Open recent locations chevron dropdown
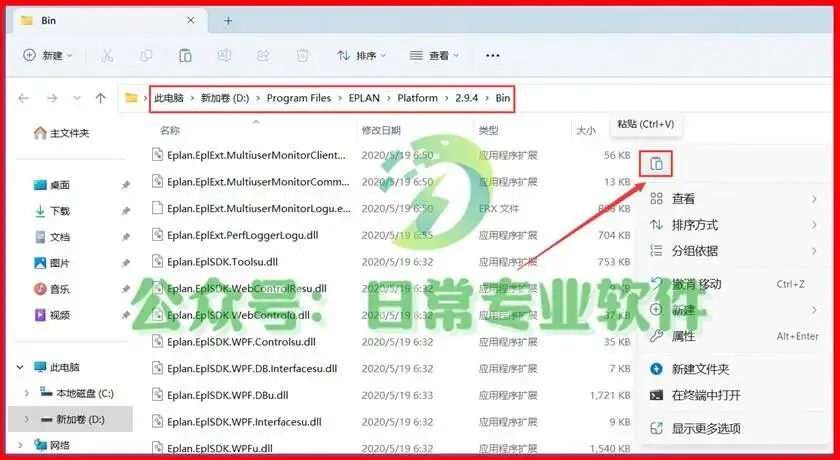The width and height of the screenshot is (840, 460). point(77,99)
